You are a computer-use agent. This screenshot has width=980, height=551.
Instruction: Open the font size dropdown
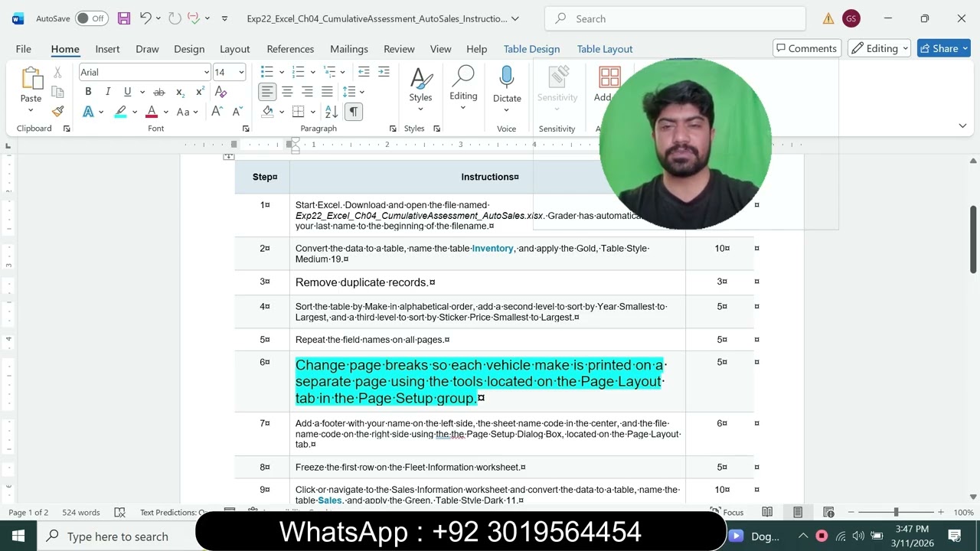[241, 72]
